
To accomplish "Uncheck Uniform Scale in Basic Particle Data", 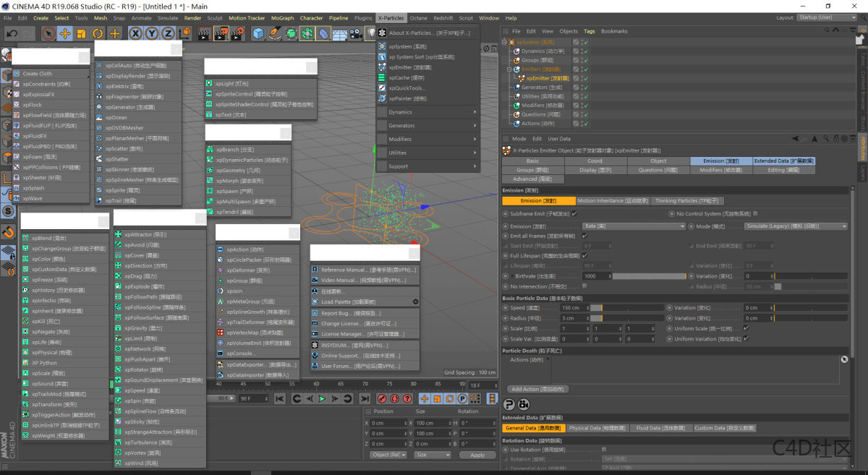I will point(745,329).
